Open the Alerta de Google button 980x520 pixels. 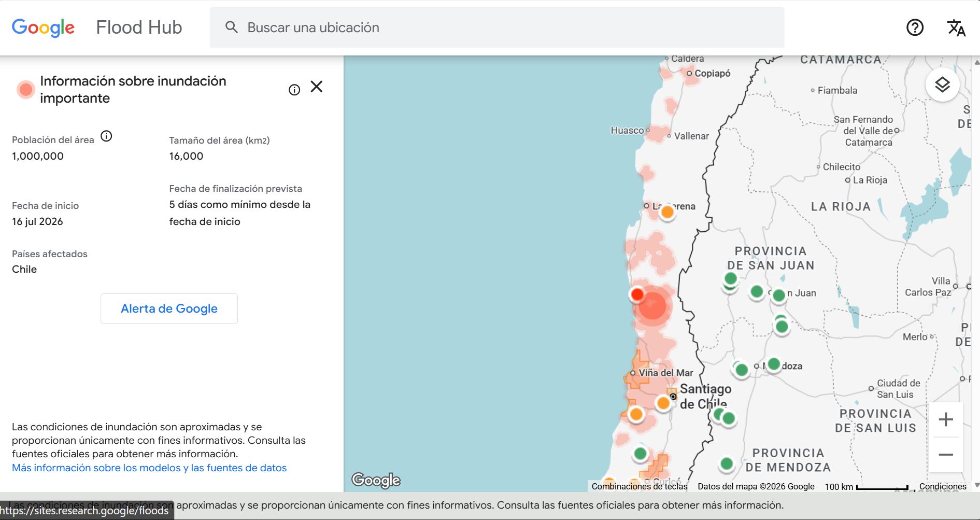[169, 308]
